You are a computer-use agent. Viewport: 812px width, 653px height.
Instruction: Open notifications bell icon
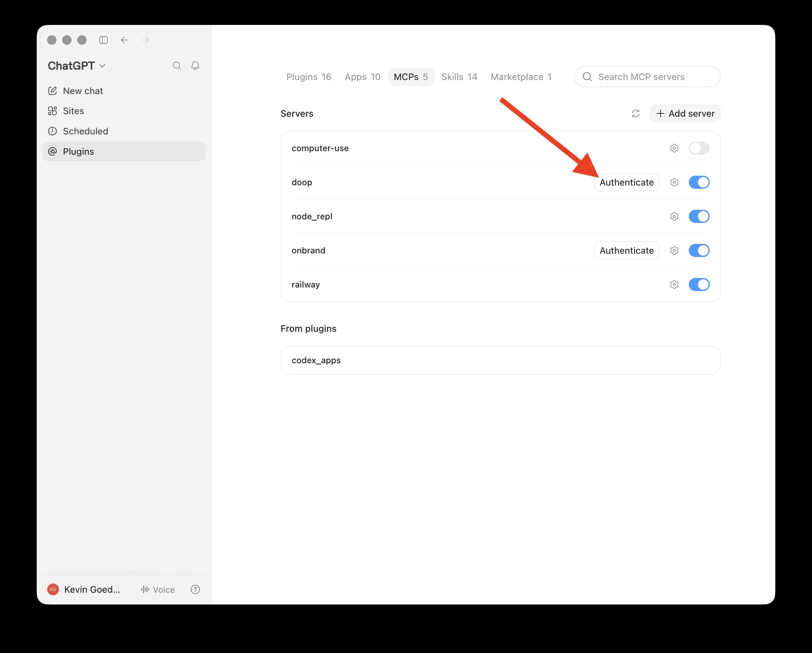(x=195, y=66)
